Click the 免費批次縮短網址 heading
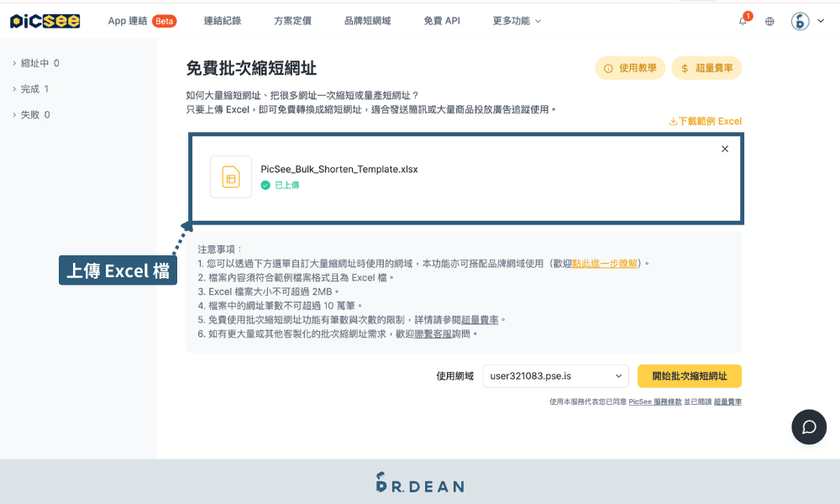 [251, 69]
